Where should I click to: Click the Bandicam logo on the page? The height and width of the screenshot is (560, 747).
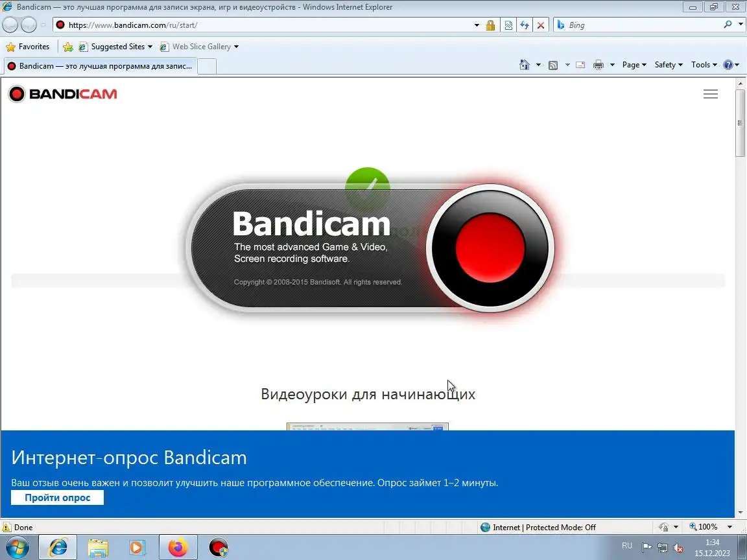(x=62, y=94)
